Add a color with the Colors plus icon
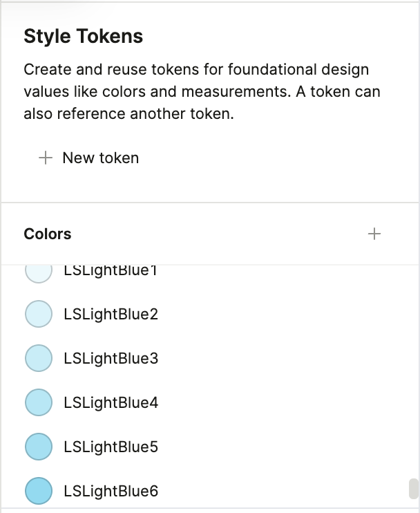The height and width of the screenshot is (513, 420). 374,234
